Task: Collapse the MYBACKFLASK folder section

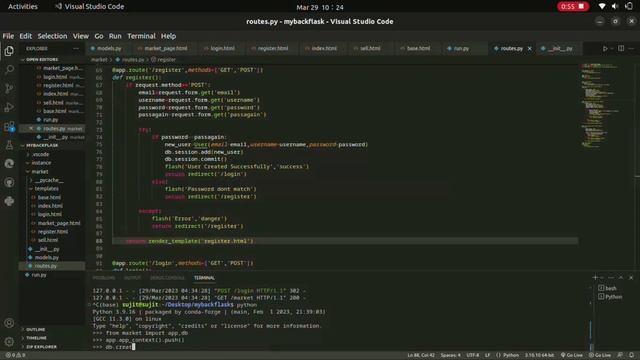Action: click(x=42, y=145)
